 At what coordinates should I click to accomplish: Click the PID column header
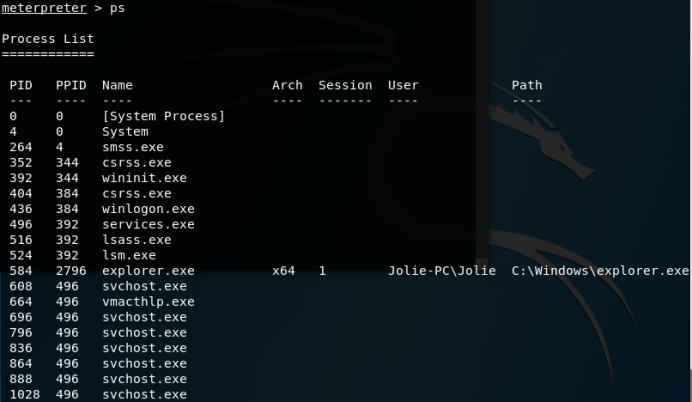(21, 85)
